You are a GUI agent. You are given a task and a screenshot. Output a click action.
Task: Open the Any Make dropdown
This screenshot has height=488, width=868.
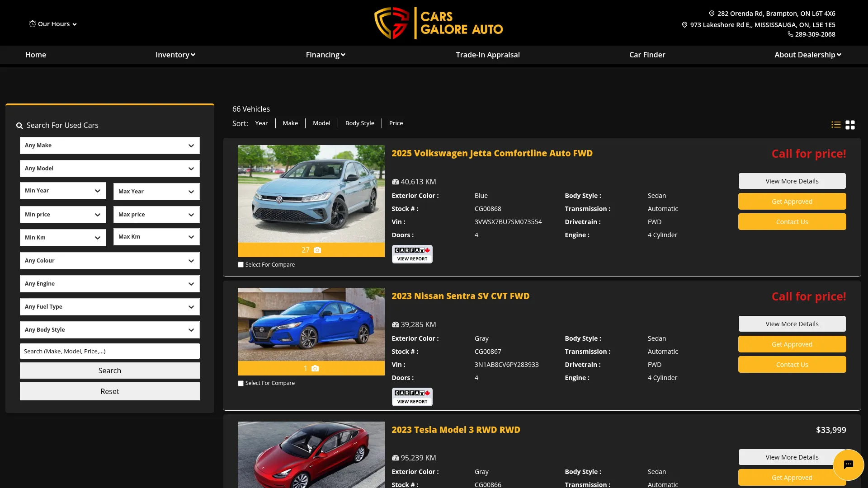tap(110, 145)
